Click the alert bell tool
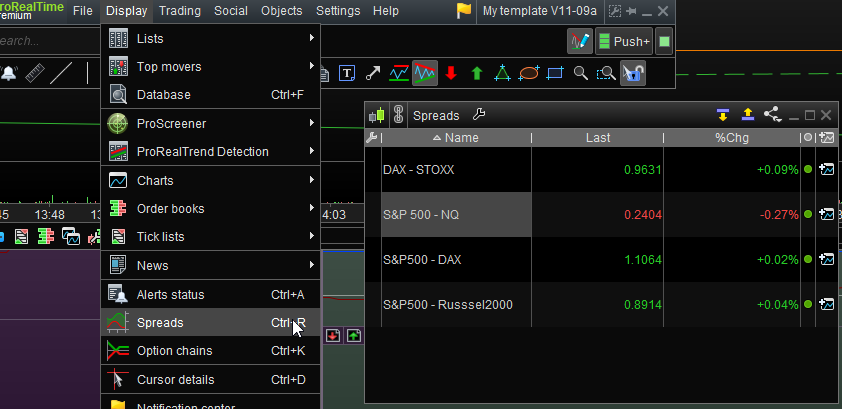This screenshot has height=409, width=842. click(9, 73)
